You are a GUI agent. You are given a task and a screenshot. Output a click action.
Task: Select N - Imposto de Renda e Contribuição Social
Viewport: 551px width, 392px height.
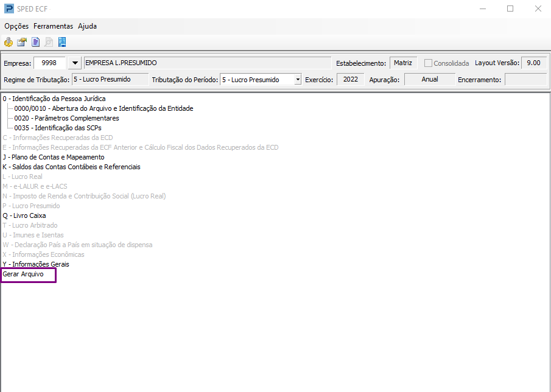[x=84, y=196]
